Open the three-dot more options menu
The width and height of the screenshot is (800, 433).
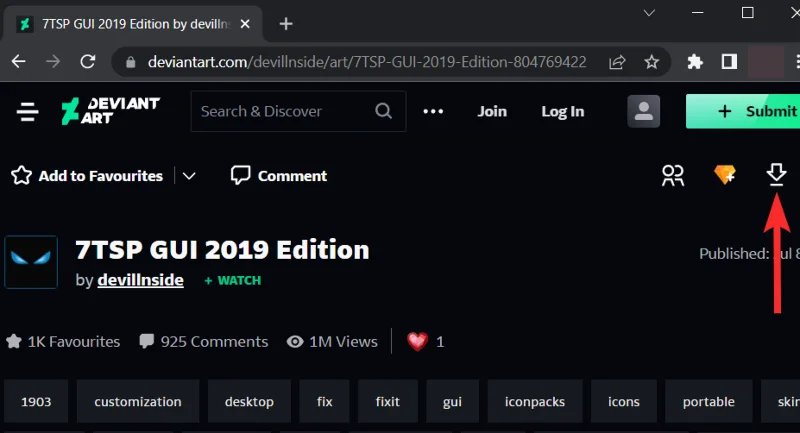433,111
